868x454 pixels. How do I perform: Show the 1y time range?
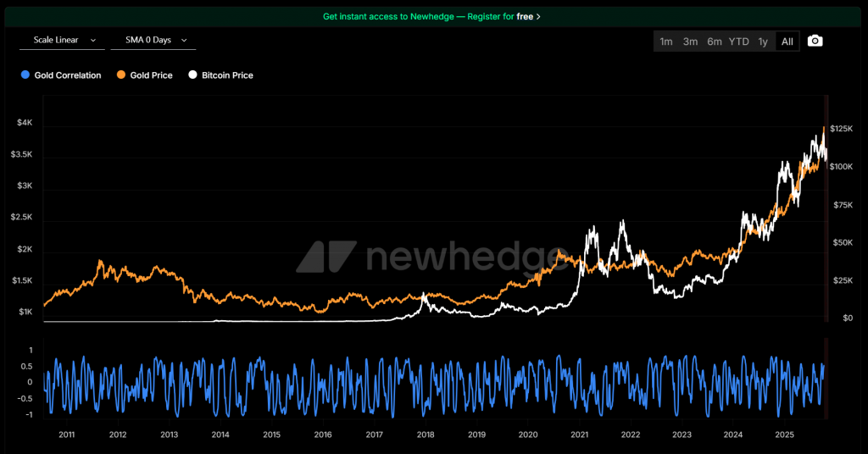click(763, 42)
